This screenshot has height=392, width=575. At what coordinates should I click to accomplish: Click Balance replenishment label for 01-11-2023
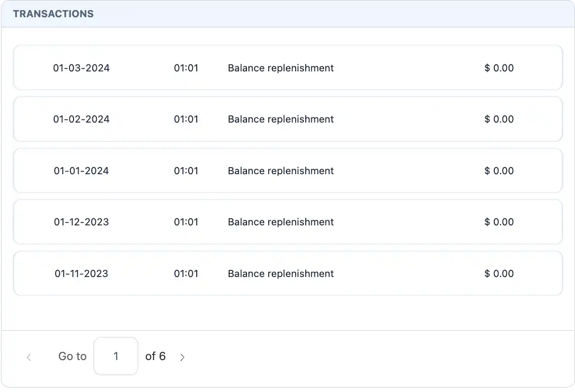[280, 273]
